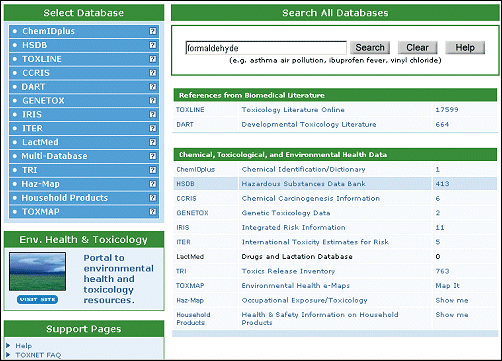Click Show me for Haz-Map row
The height and width of the screenshot is (361, 502).
[452, 300]
